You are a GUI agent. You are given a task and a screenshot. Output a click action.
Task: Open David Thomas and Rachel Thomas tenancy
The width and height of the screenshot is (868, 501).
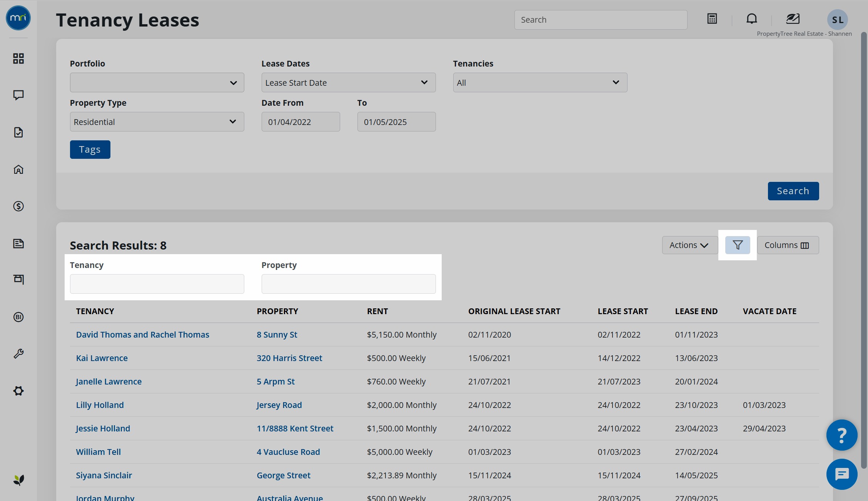[143, 335]
